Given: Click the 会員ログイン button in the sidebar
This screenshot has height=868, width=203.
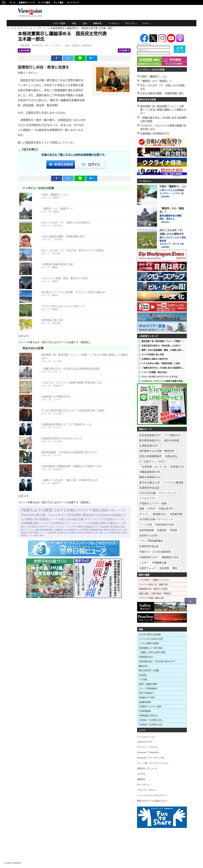Looking at the screenshot, I should (x=179, y=49).
